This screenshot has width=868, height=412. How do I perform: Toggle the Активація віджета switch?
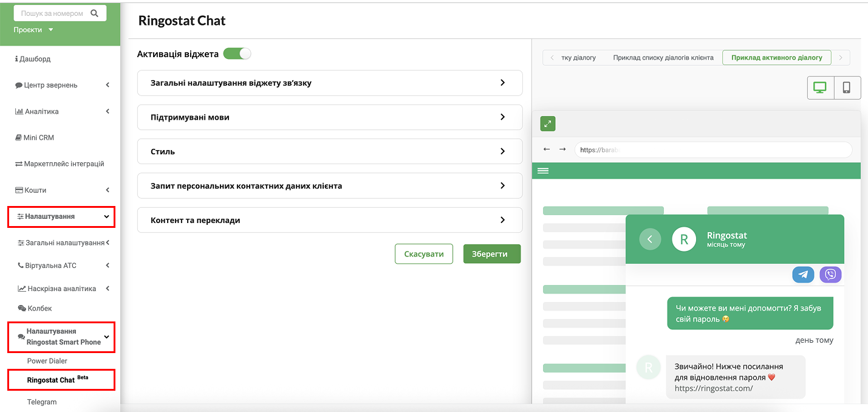(x=237, y=54)
